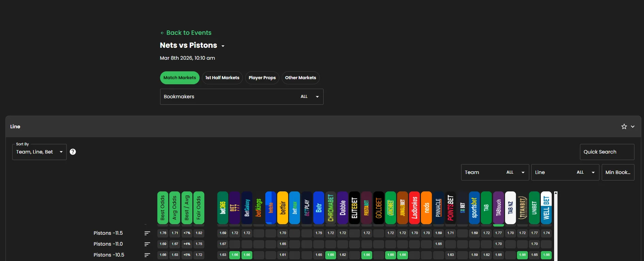
Task: Switch to Other Markets tab
Action: tap(301, 78)
